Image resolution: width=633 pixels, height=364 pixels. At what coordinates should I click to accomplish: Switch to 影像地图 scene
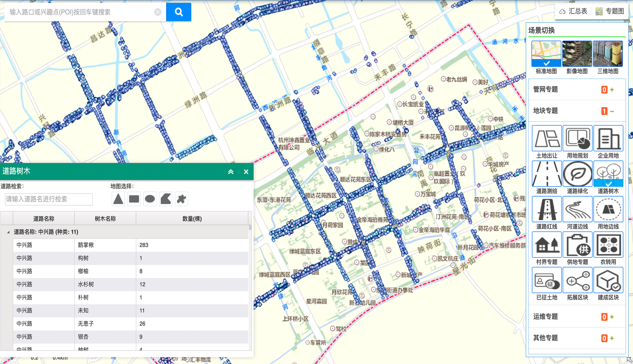(x=577, y=54)
